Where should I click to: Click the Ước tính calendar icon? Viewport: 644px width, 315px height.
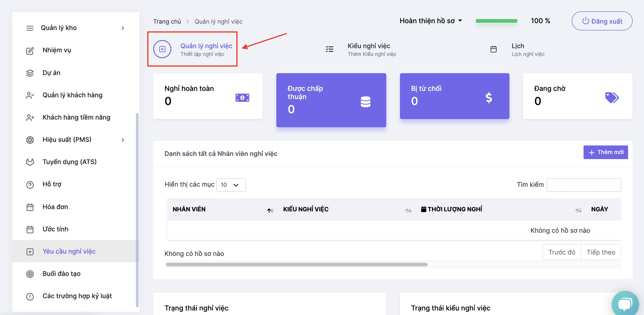30,230
